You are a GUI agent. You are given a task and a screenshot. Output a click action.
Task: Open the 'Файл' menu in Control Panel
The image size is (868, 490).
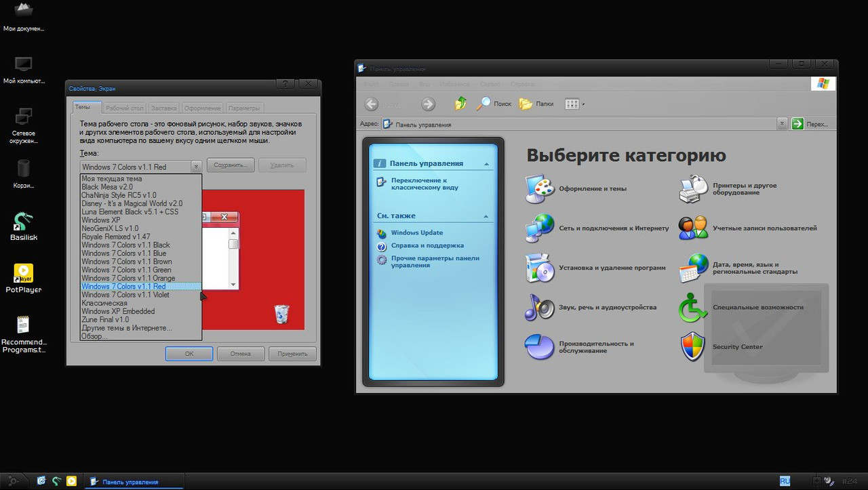370,84
